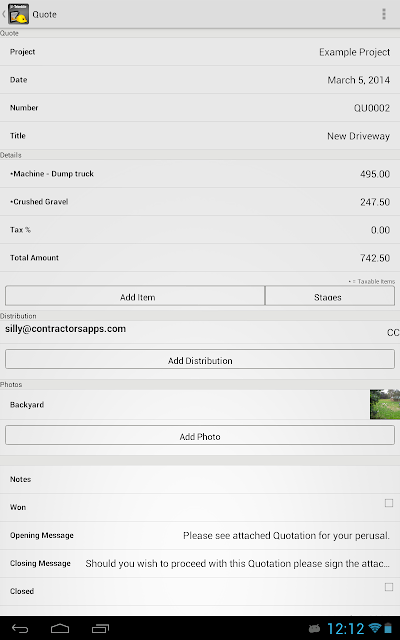Open the Crushed Gravel line item
This screenshot has height=640, width=400.
[x=200, y=202]
